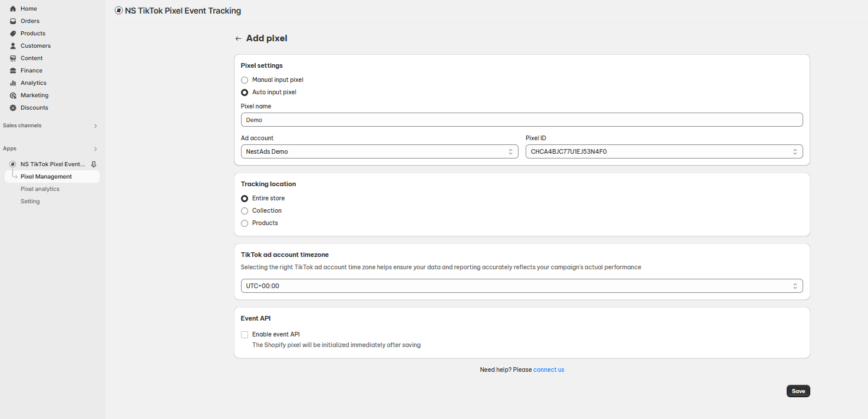Viewport: 868px width, 419px height.
Task: Click the Finance bank icon
Action: point(13,71)
